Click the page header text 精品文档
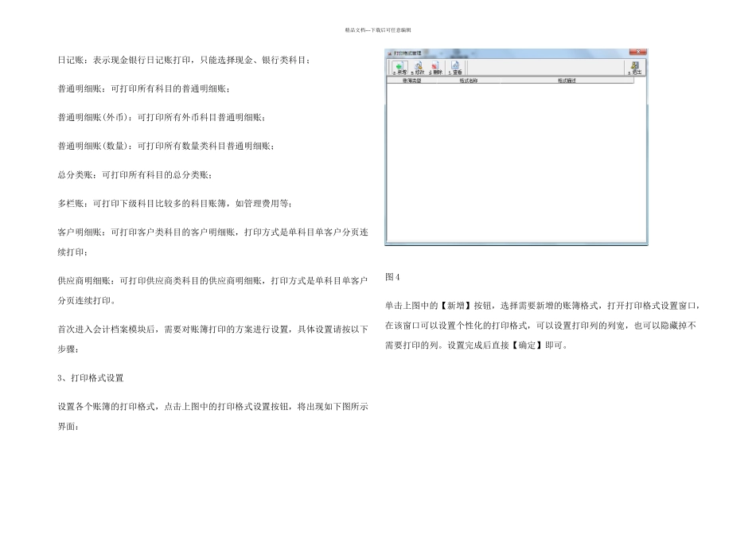Image resolution: width=756 pixels, height=535 pixels. [356, 30]
